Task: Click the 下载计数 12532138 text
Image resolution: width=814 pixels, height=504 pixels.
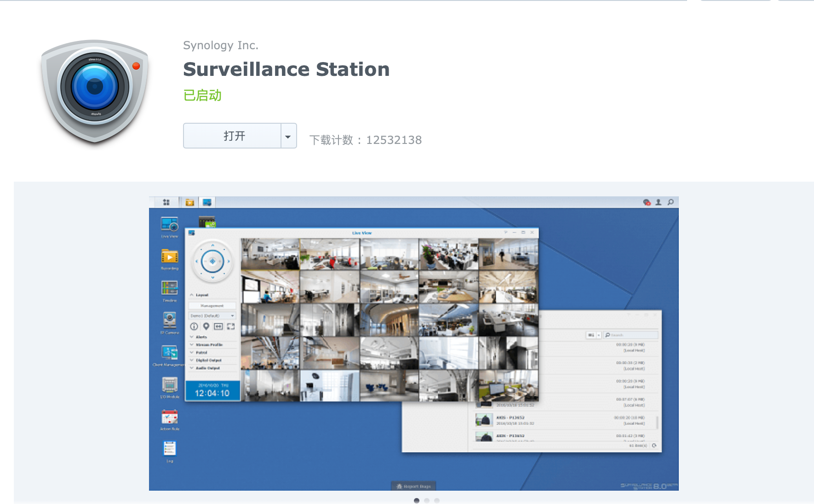Action: pos(366,140)
